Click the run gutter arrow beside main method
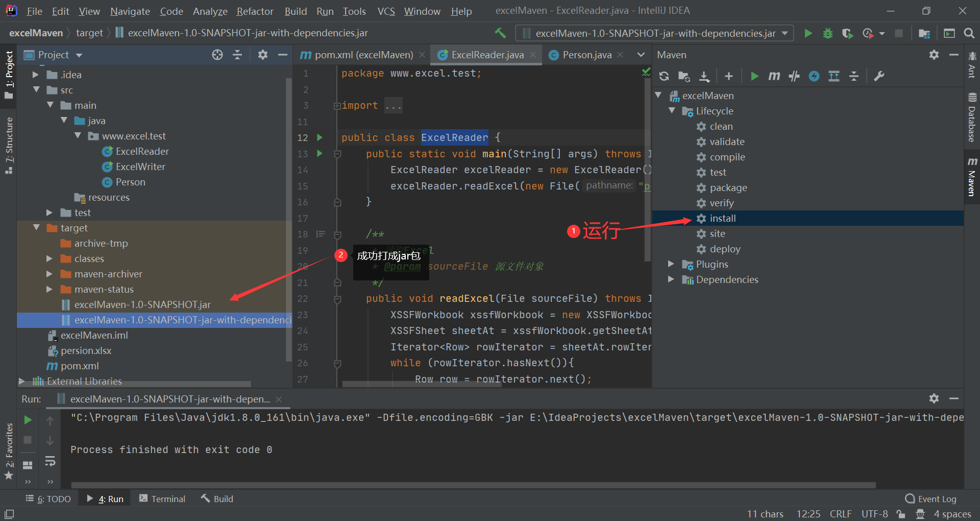Image resolution: width=980 pixels, height=521 pixels. (320, 153)
